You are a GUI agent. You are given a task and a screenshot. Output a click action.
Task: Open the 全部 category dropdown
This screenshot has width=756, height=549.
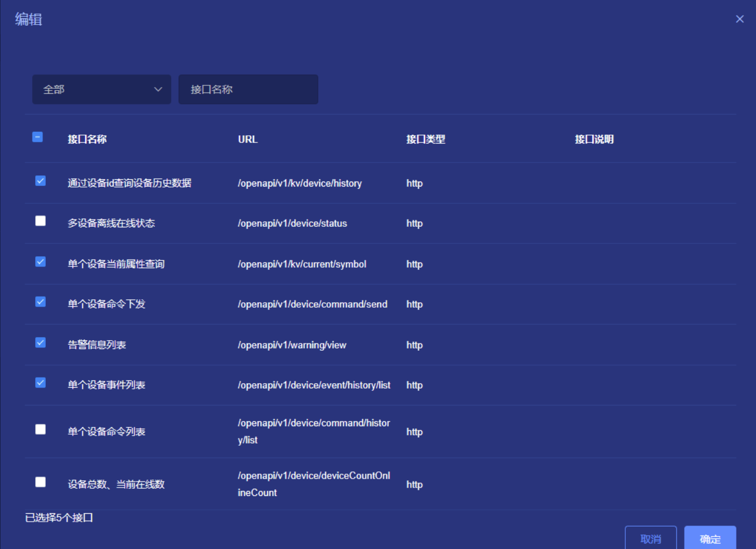pyautogui.click(x=101, y=89)
